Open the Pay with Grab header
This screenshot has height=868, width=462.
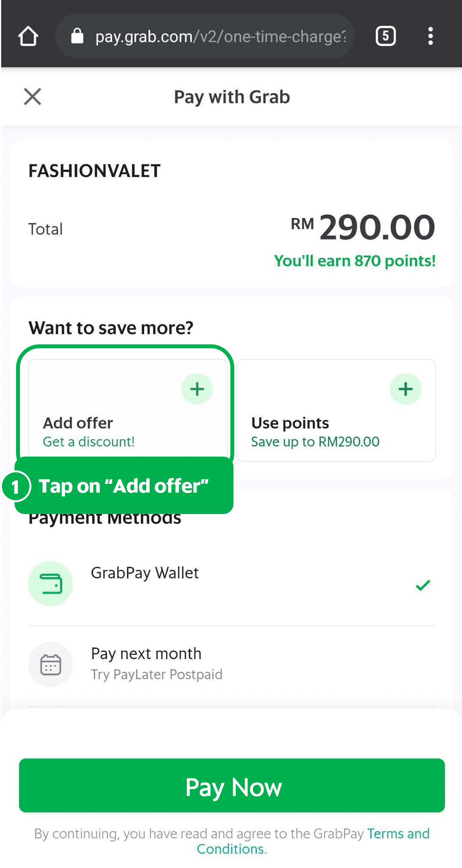point(231,97)
